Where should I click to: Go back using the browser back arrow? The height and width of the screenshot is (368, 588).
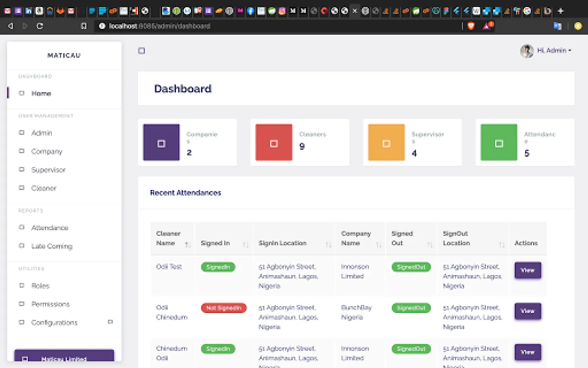pos(11,26)
